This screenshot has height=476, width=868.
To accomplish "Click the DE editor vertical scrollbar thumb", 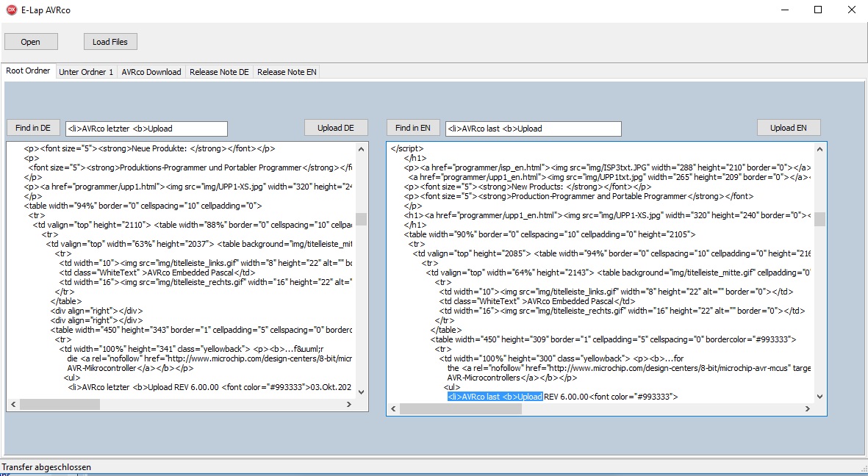I will (362, 219).
